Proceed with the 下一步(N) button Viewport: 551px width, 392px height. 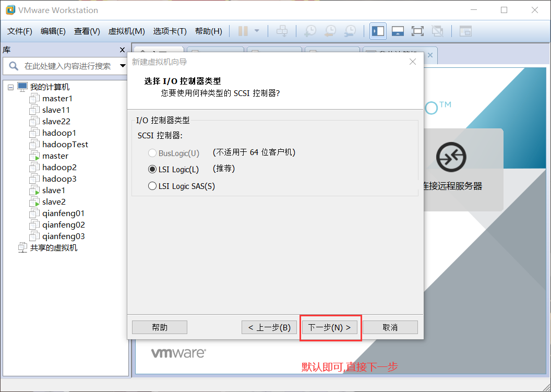330,327
